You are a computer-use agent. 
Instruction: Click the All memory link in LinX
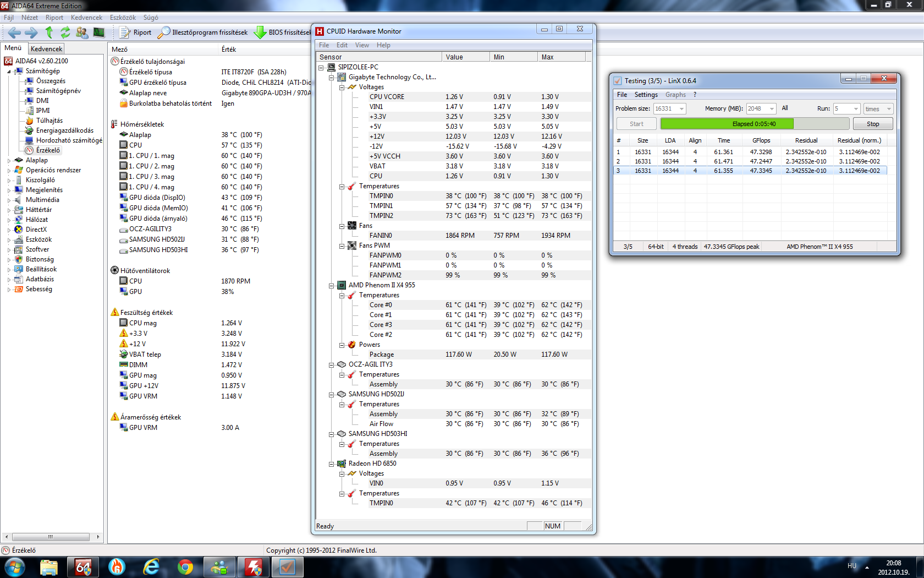pyautogui.click(x=785, y=108)
